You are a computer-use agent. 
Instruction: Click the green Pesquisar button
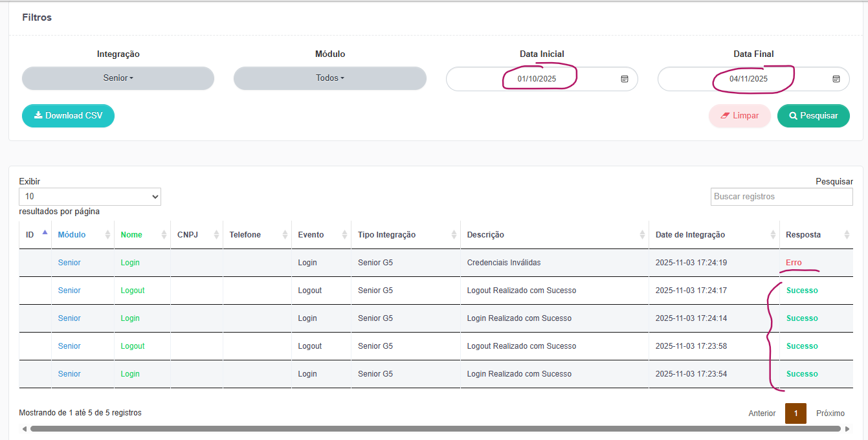click(x=813, y=116)
